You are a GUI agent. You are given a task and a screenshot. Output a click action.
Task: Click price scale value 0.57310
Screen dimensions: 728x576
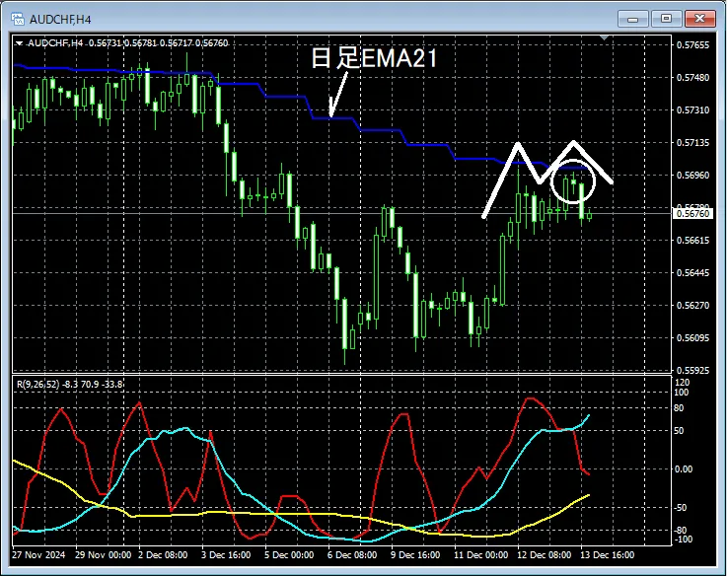point(692,110)
